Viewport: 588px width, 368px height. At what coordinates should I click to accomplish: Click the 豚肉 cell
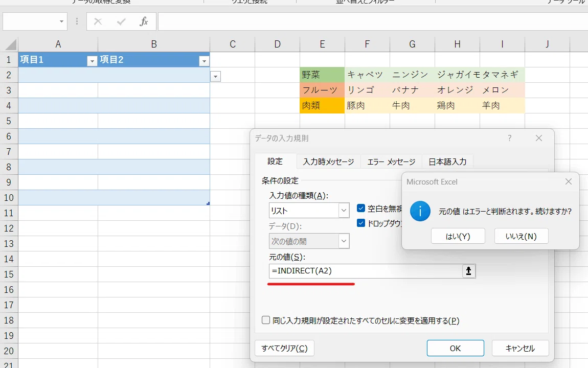(x=367, y=106)
